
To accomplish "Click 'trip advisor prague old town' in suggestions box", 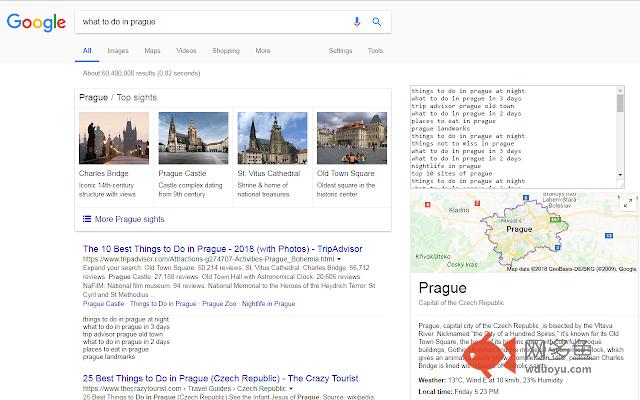I will 463,106.
